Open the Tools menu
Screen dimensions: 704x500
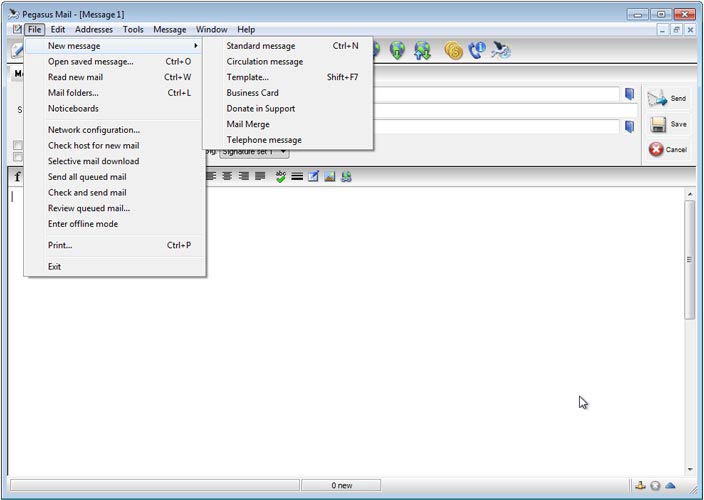(133, 30)
